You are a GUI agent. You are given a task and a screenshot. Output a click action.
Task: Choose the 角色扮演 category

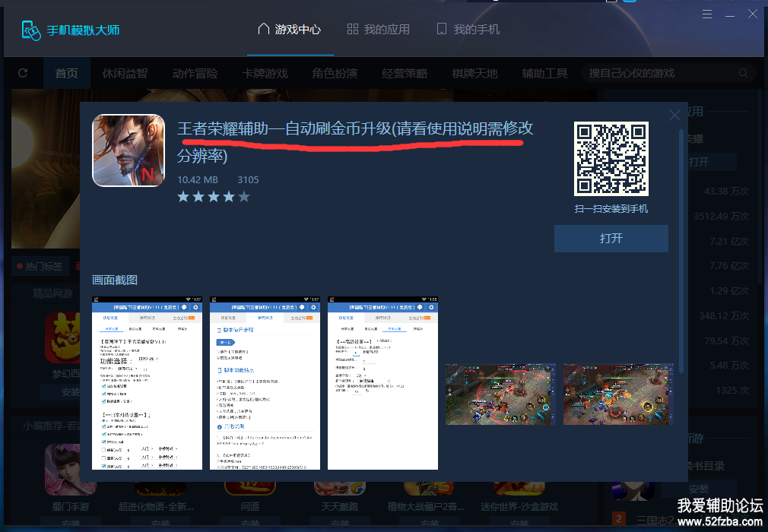tap(335, 73)
